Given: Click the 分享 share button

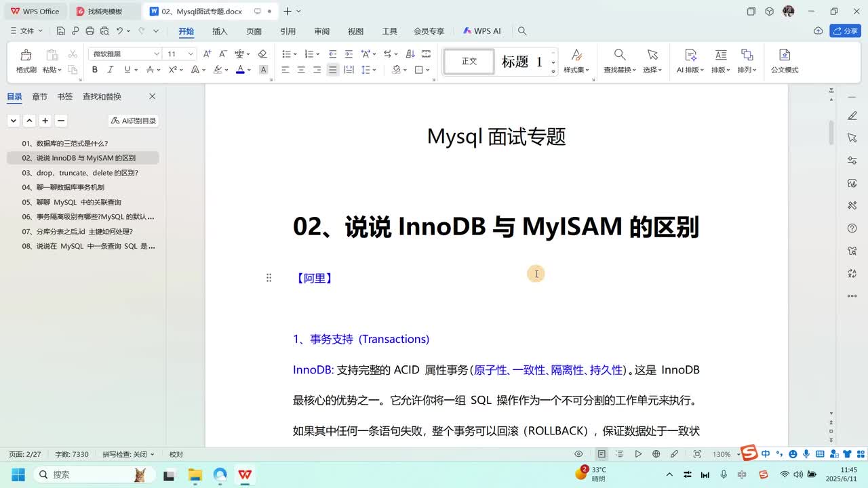Looking at the screenshot, I should coord(845,31).
